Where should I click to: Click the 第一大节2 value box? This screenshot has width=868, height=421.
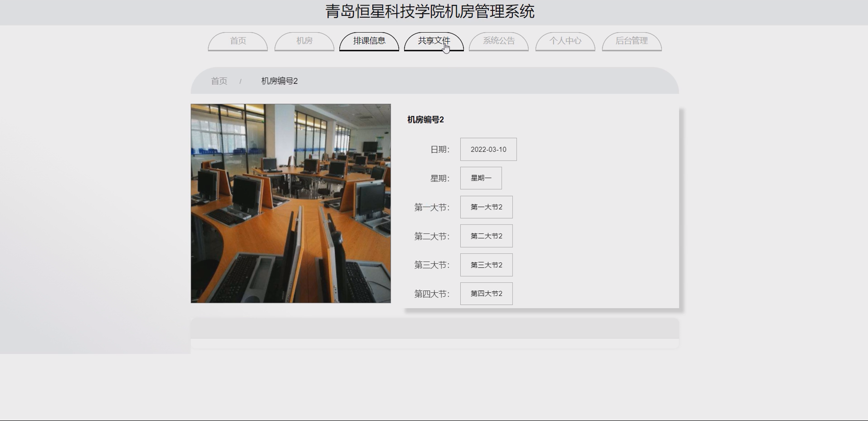pyautogui.click(x=487, y=207)
